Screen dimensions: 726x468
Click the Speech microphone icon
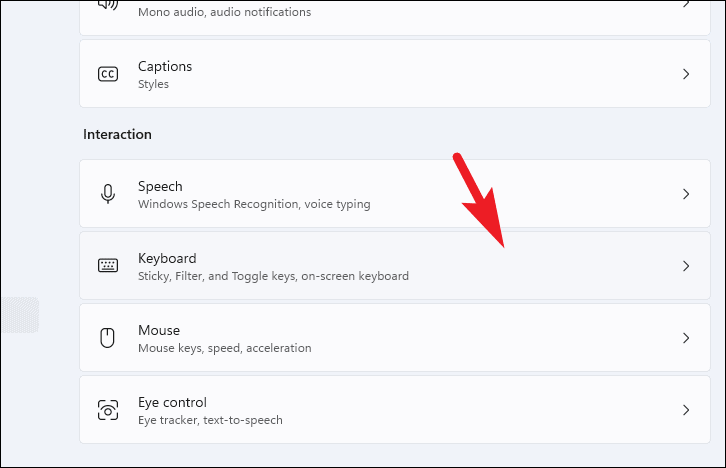(x=108, y=194)
